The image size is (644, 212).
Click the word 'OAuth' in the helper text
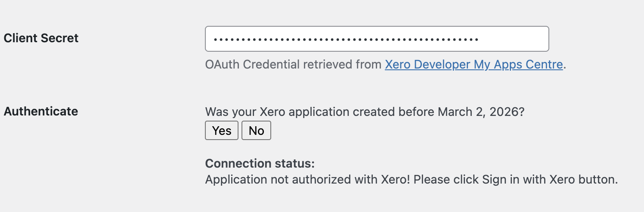(x=223, y=65)
